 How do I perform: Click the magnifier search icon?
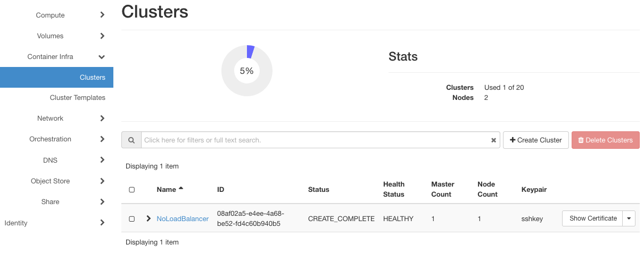click(131, 140)
